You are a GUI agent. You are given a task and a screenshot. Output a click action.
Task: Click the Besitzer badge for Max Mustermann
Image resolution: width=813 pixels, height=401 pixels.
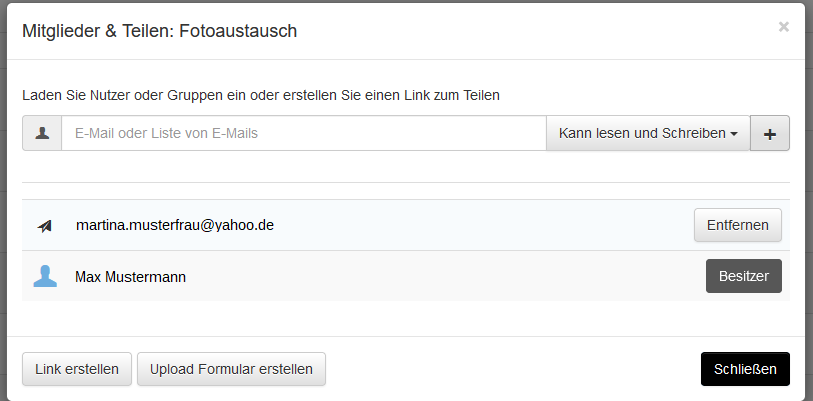744,276
